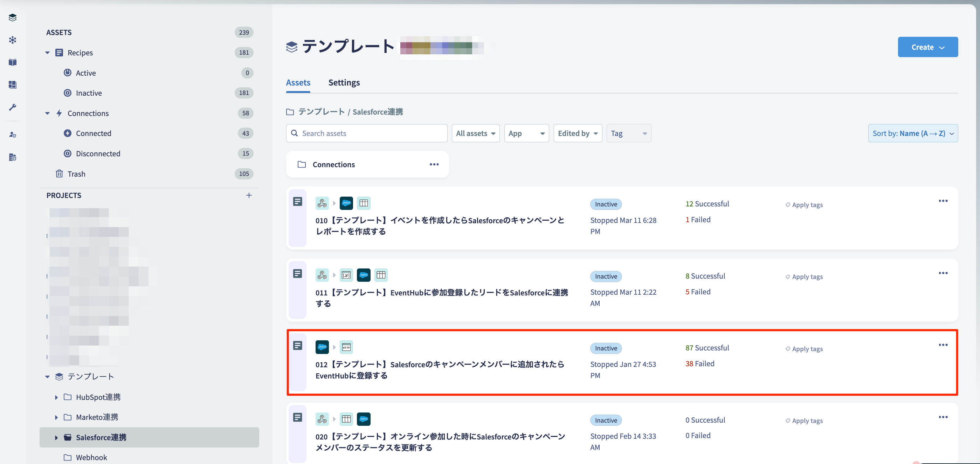This screenshot has height=464, width=980.
Task: Open recipe 020 online participation title
Action: coord(440,442)
